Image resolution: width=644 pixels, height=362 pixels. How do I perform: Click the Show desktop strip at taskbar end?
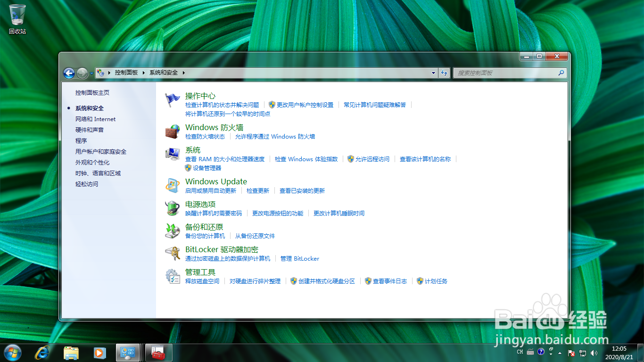click(x=641, y=353)
